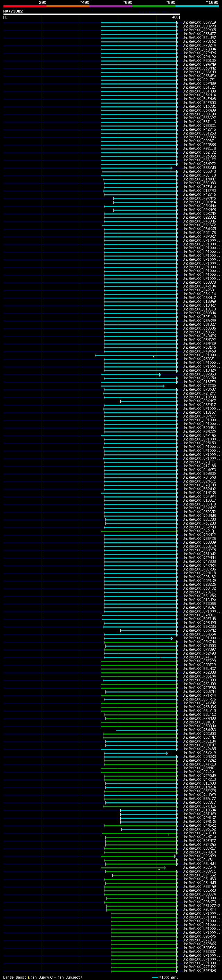
Task: Select the UniRef100_P06104 label
Action: coord(199,677)
